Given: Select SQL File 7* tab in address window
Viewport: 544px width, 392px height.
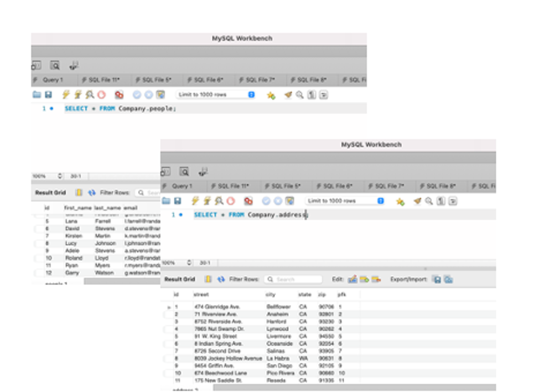Looking at the screenshot, I should (x=386, y=186).
